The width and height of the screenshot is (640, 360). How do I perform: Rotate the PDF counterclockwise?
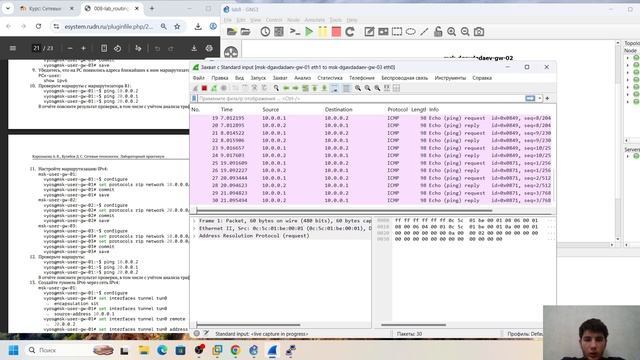(x=118, y=48)
